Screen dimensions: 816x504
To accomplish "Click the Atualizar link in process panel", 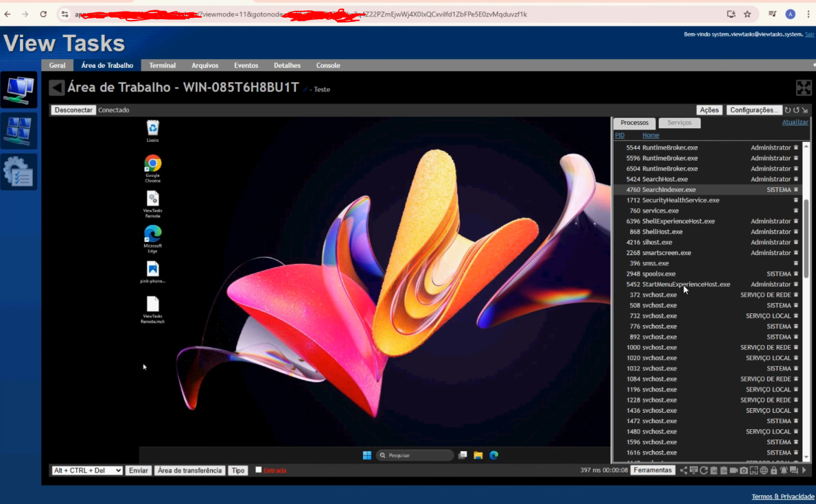I will (x=795, y=122).
